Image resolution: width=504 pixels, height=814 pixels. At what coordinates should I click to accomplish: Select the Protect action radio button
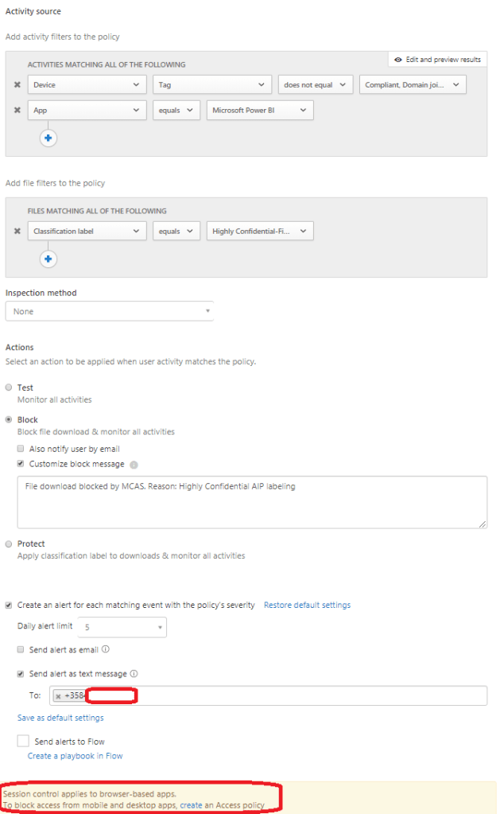coord(9,544)
